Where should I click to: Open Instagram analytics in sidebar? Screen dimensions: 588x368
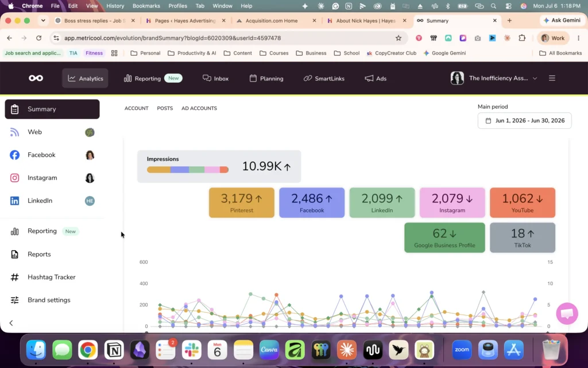click(x=52, y=178)
